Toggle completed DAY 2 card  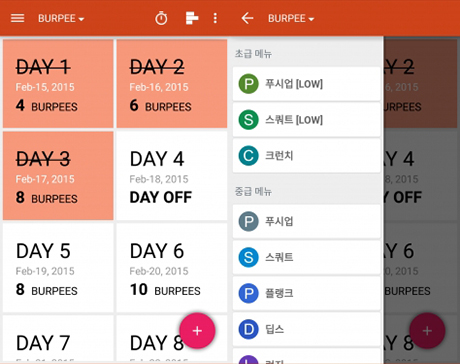tap(172, 84)
